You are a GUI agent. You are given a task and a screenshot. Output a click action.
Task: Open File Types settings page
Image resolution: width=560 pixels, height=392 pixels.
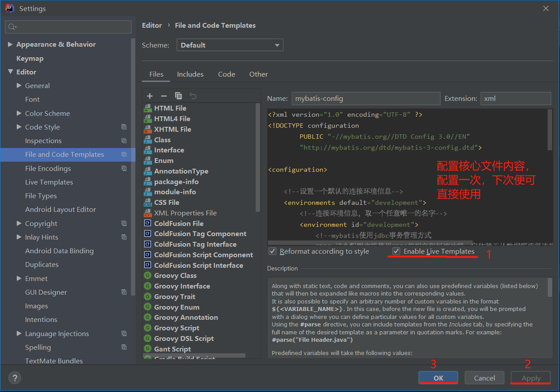pyautogui.click(x=41, y=196)
